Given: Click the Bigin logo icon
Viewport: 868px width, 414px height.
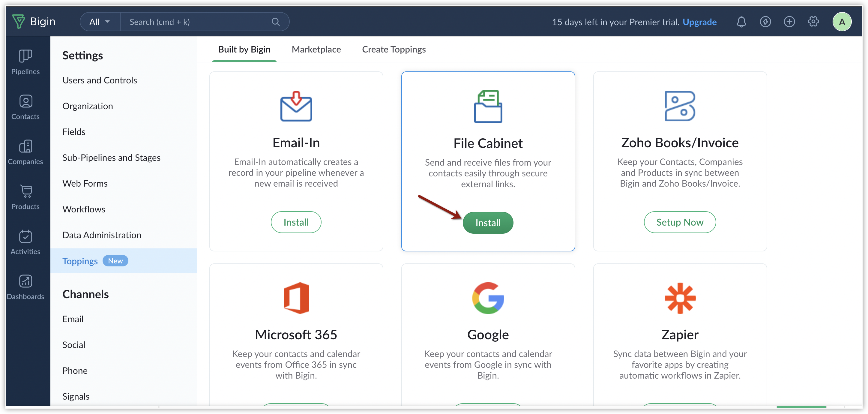Looking at the screenshot, I should click(19, 22).
